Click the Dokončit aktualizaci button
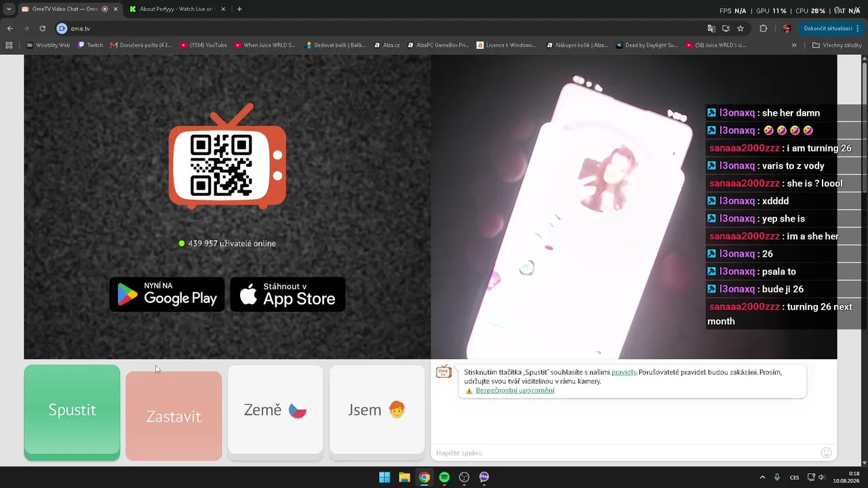The height and width of the screenshot is (488, 868). click(831, 28)
